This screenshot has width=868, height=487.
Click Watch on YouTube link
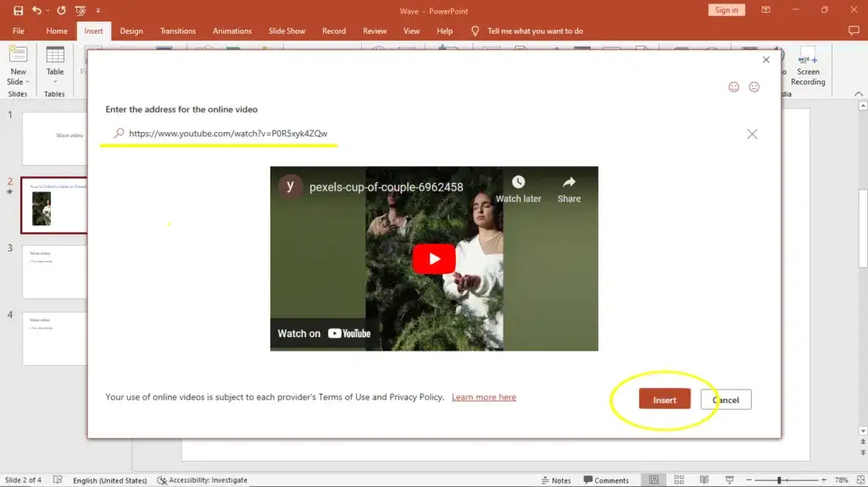(324, 333)
